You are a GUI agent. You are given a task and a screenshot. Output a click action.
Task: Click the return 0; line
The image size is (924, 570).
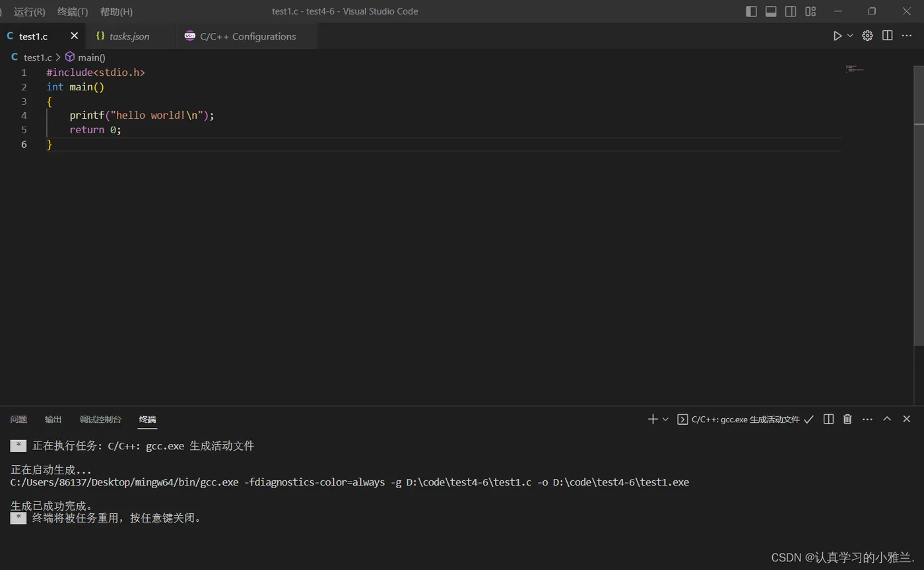(x=96, y=130)
